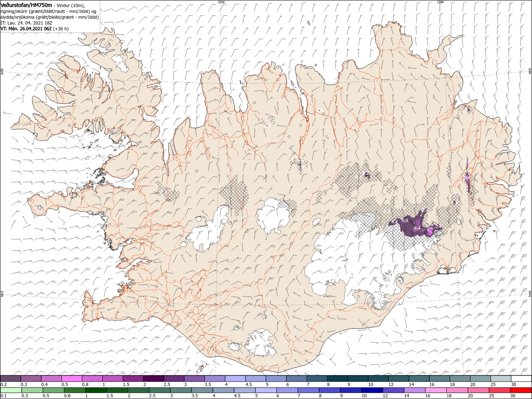
Task: Pick lower scale darkest green swatch at 1
Action: [x=96, y=390]
